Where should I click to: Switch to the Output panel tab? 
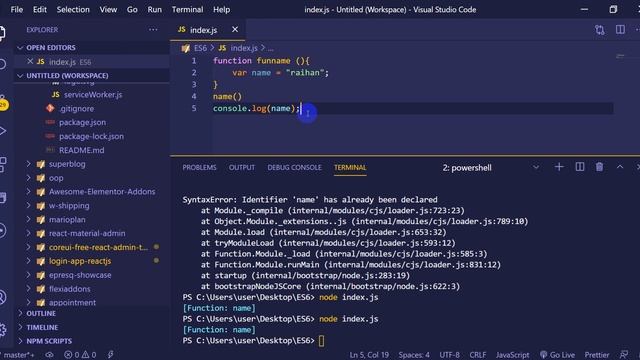click(x=242, y=167)
